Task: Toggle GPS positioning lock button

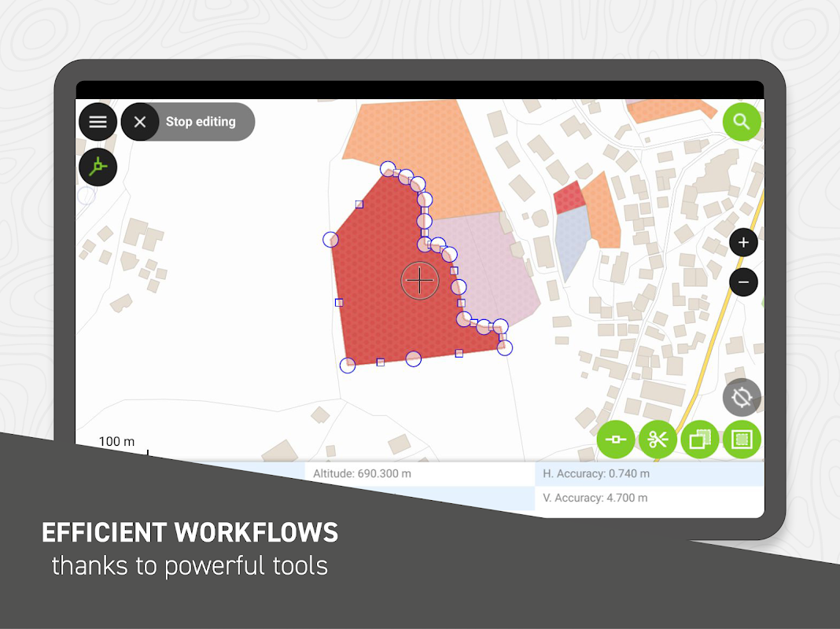Action: [742, 397]
